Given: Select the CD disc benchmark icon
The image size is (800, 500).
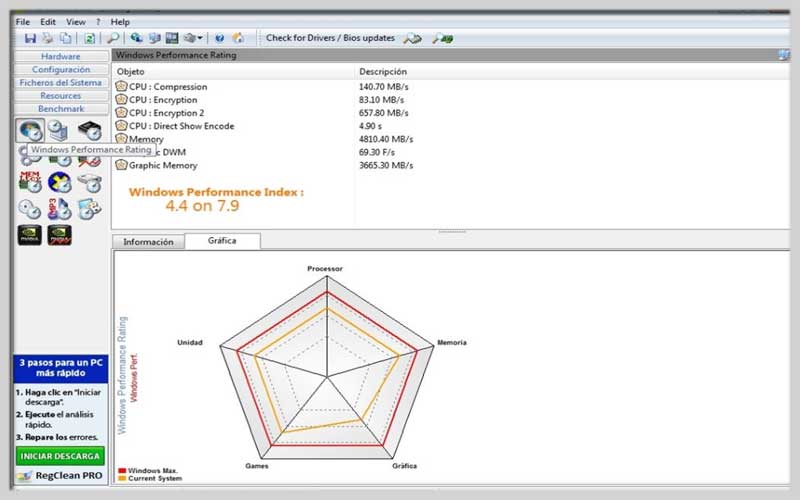Looking at the screenshot, I should 30,209.
